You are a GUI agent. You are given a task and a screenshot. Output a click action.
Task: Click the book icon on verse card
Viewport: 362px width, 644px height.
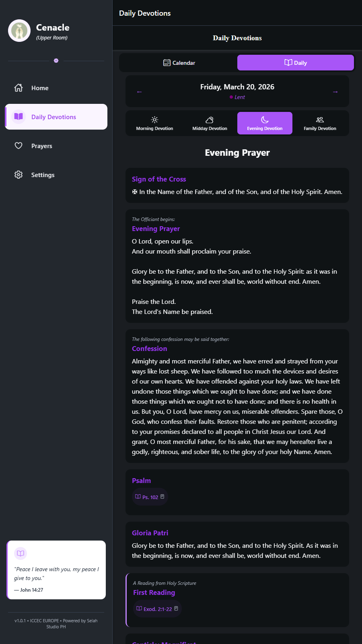[x=21, y=553]
